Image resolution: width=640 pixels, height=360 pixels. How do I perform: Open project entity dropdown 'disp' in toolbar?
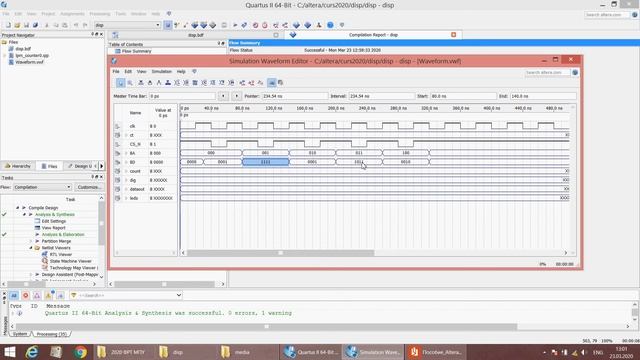[127, 25]
